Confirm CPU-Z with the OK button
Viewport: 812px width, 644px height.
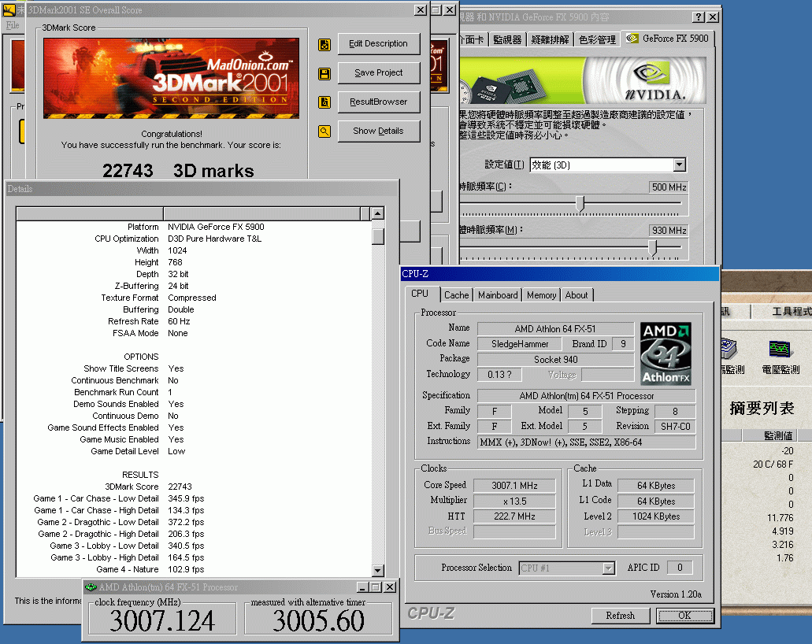point(684,616)
